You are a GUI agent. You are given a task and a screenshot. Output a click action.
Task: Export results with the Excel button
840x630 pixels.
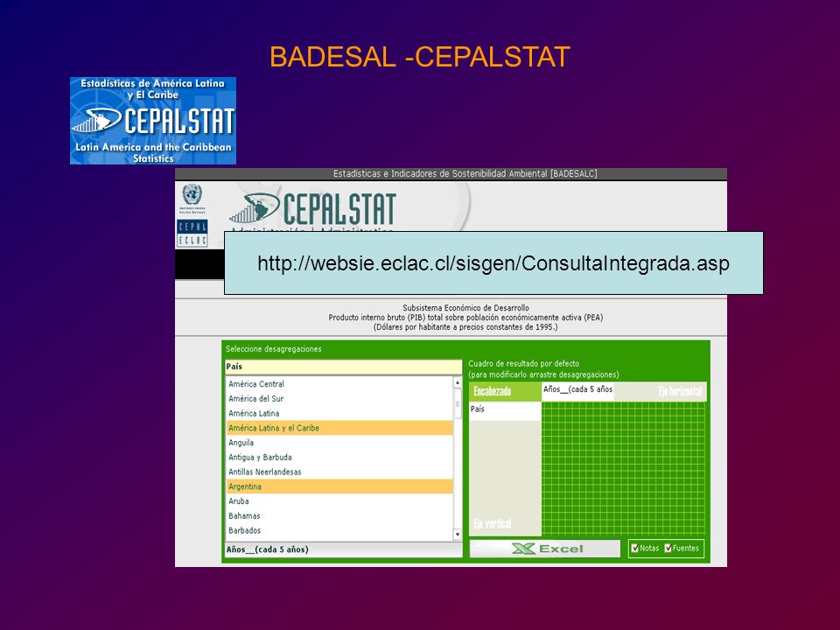click(545, 549)
